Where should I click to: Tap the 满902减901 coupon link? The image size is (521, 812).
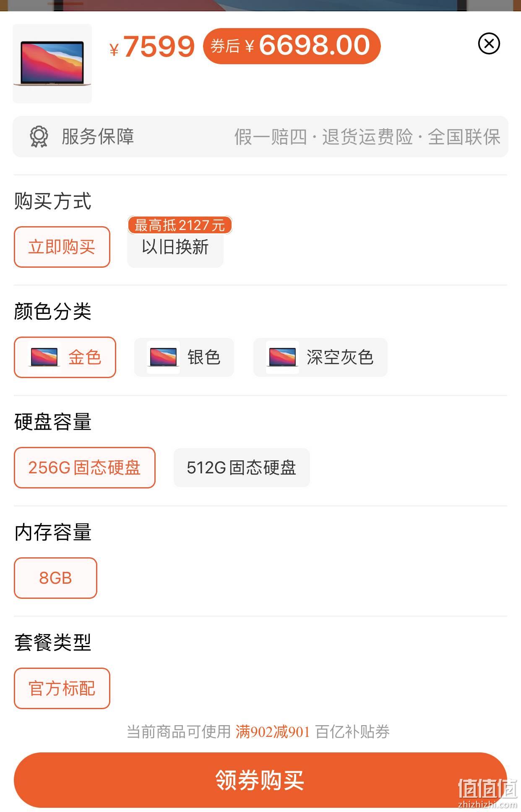pyautogui.click(x=273, y=731)
